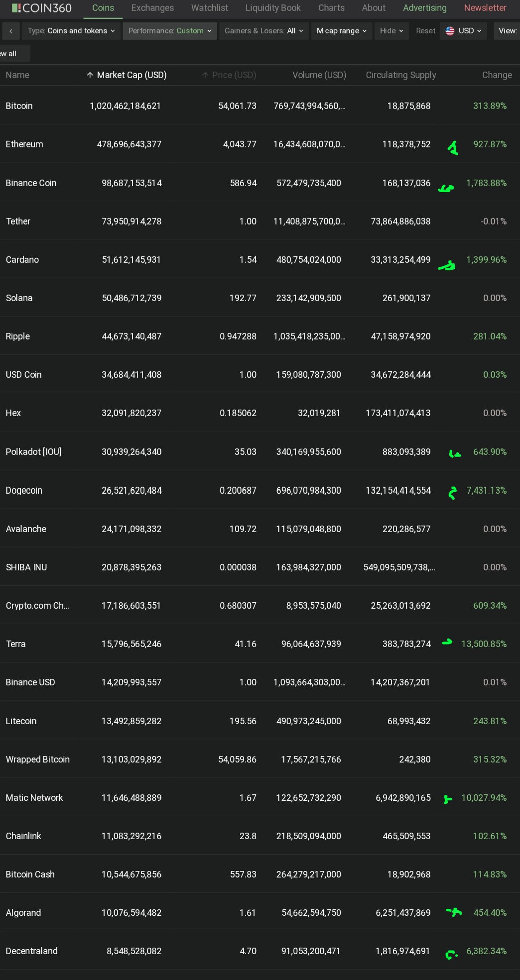Viewport: 520px width, 980px height.
Task: Click Tether's -0.01% change value
Action: pos(494,221)
